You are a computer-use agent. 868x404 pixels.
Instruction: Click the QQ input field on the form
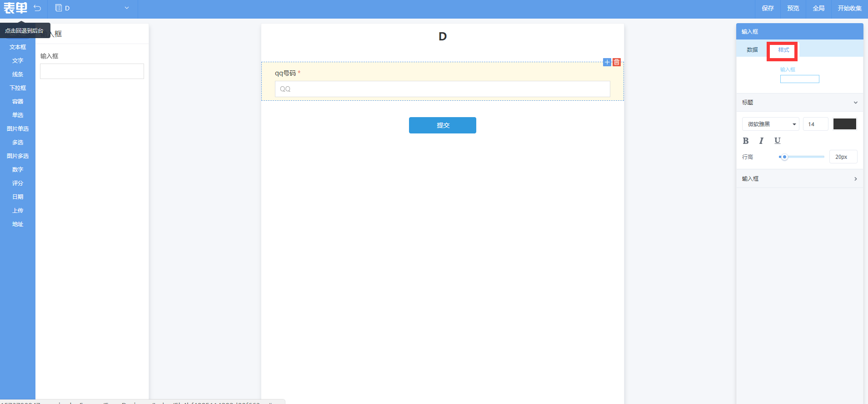pos(442,89)
